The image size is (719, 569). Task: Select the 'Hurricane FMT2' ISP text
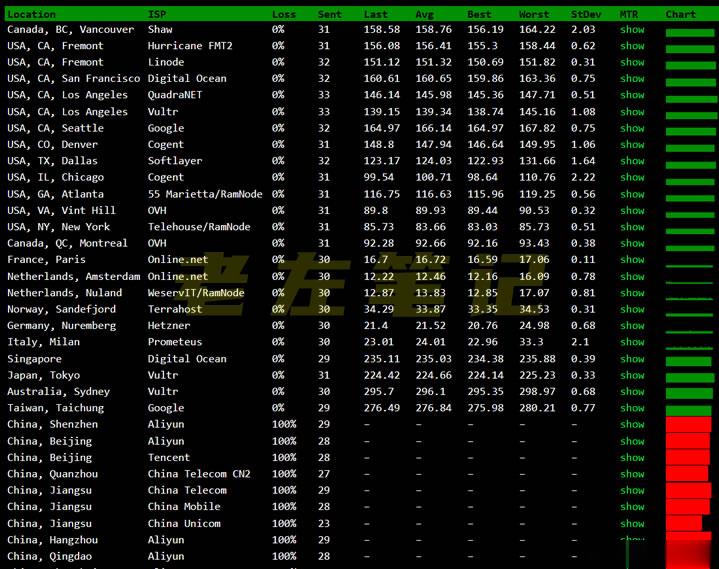tap(190, 46)
